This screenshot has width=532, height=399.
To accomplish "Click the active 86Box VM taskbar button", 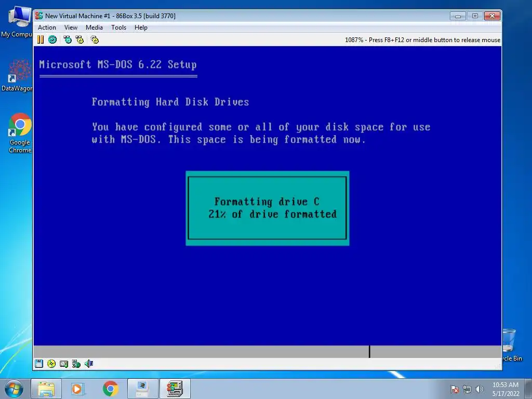I will [x=175, y=389].
